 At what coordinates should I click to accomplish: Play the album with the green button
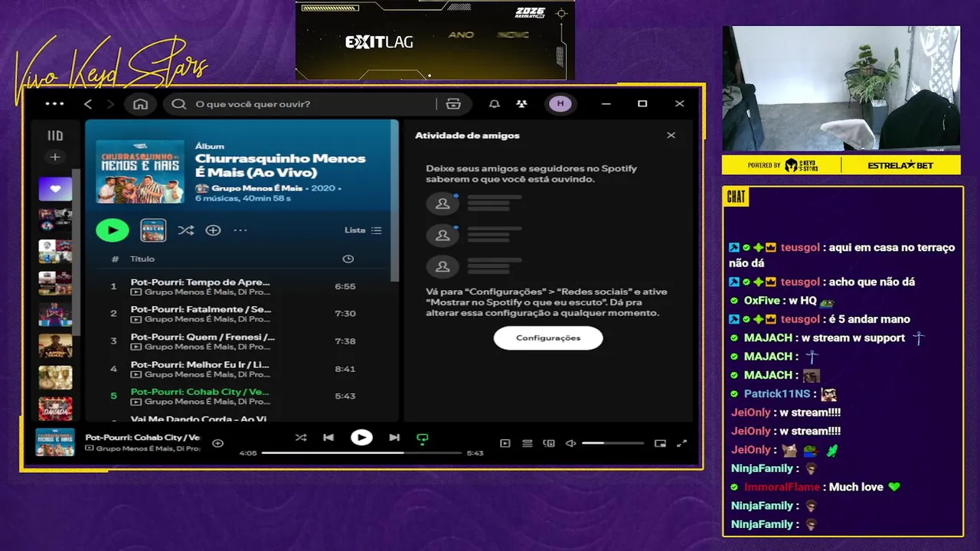(x=113, y=230)
